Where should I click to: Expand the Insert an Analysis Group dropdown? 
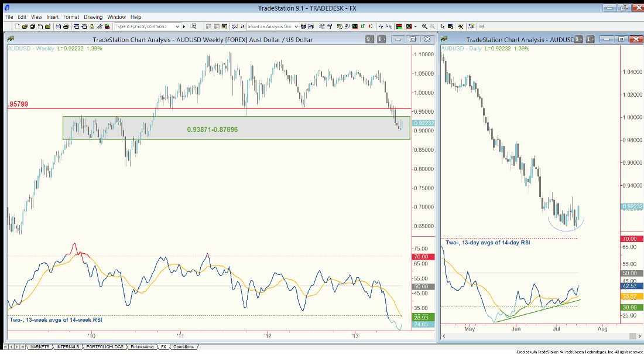tap(296, 26)
